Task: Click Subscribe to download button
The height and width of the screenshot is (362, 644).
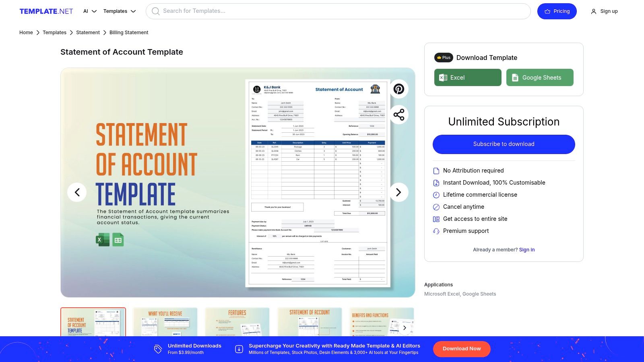Action: pos(504,144)
